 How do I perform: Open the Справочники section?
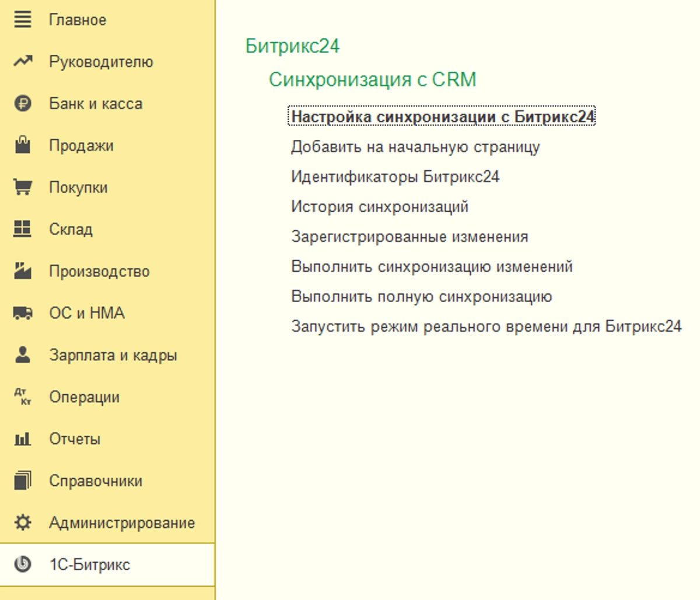click(96, 481)
